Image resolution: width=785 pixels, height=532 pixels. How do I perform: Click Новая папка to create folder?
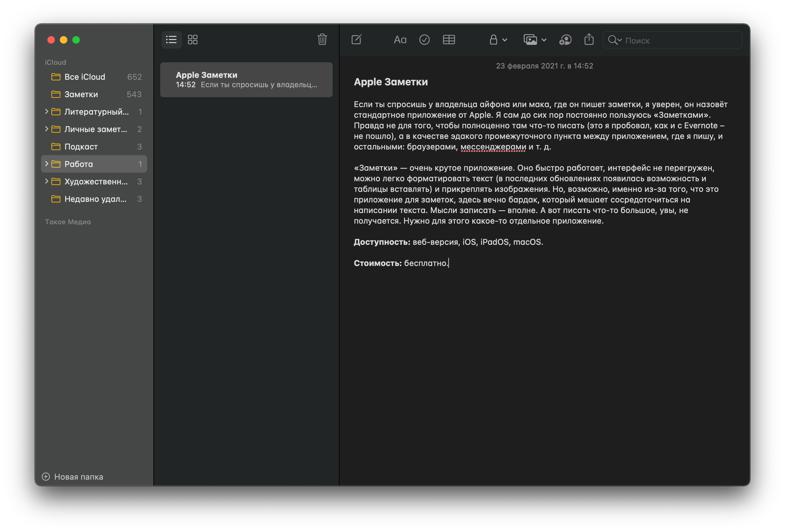73,477
